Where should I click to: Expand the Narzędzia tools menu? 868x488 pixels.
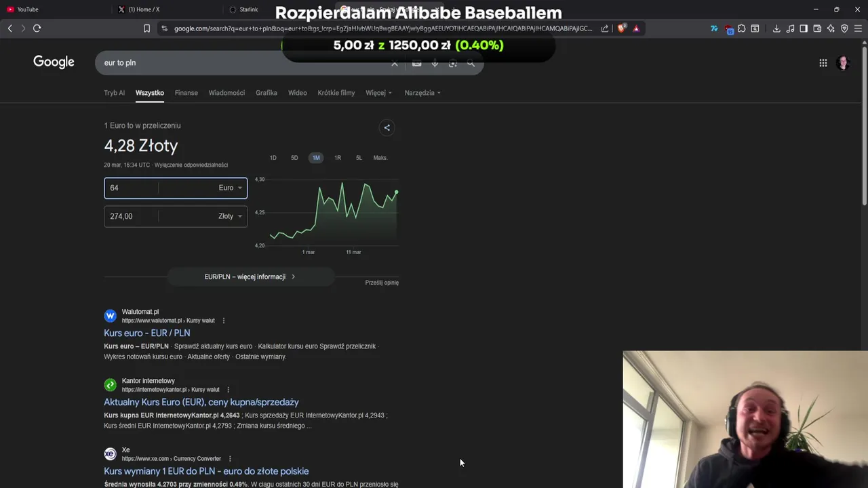[422, 93]
